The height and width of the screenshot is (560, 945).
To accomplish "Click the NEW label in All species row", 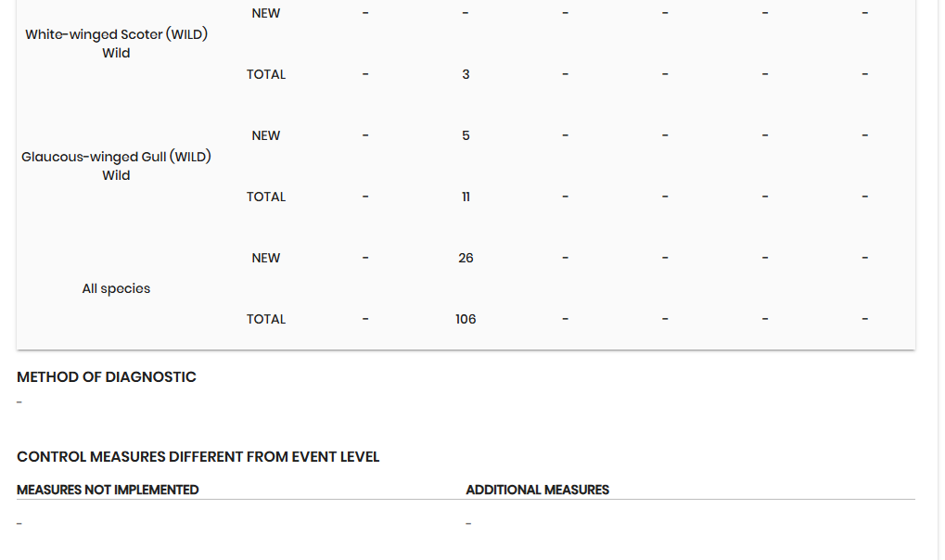I will click(266, 258).
